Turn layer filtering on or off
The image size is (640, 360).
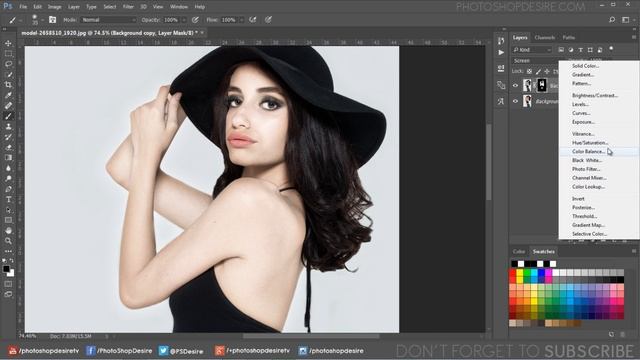(611, 49)
